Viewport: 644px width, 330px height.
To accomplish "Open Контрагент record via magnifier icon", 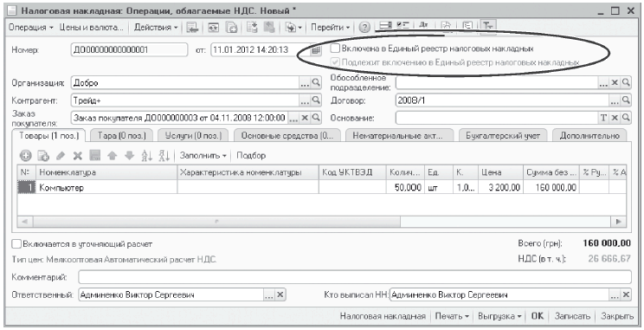I will point(316,100).
